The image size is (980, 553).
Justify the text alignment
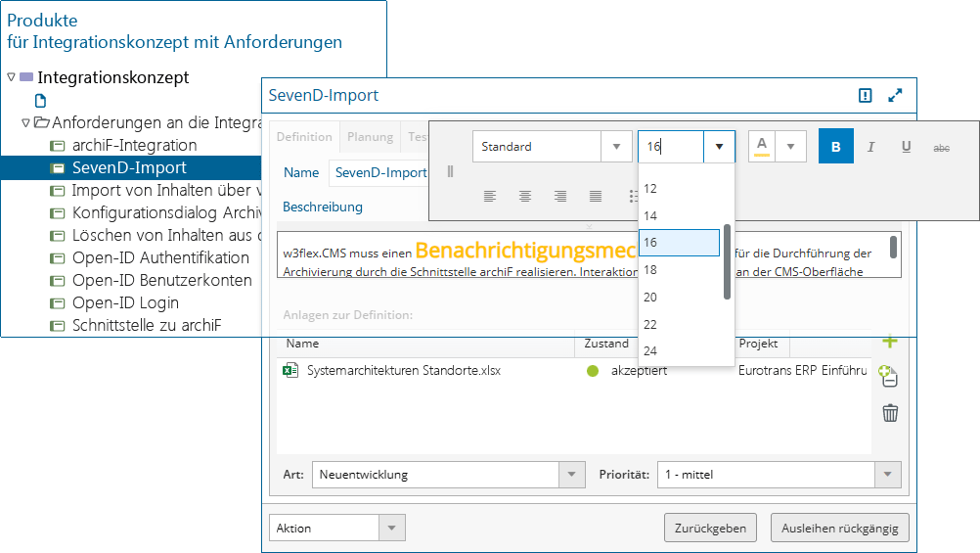pyautogui.click(x=596, y=196)
